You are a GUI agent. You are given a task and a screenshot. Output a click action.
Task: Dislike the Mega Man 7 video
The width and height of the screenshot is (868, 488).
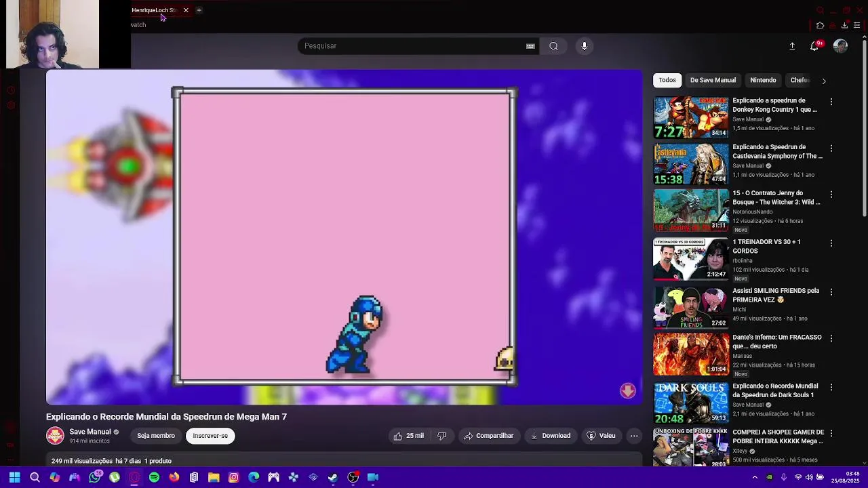pos(441,436)
